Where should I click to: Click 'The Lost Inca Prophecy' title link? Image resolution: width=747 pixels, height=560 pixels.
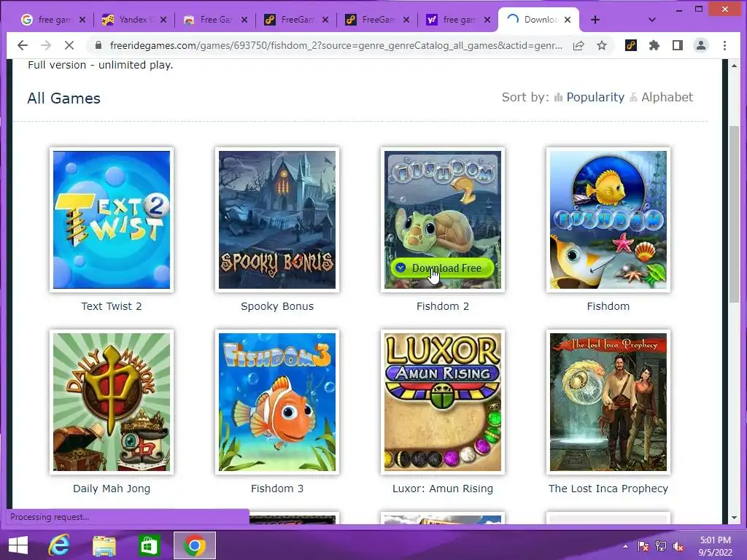[608, 489]
